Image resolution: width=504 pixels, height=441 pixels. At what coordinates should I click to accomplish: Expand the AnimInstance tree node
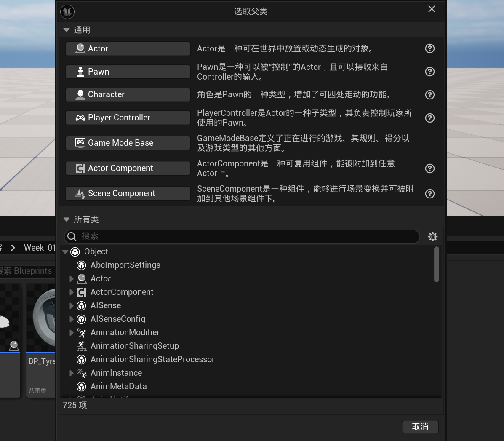tap(72, 373)
